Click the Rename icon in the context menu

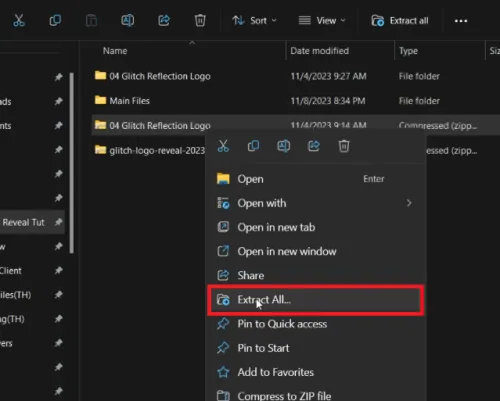pyautogui.click(x=283, y=146)
